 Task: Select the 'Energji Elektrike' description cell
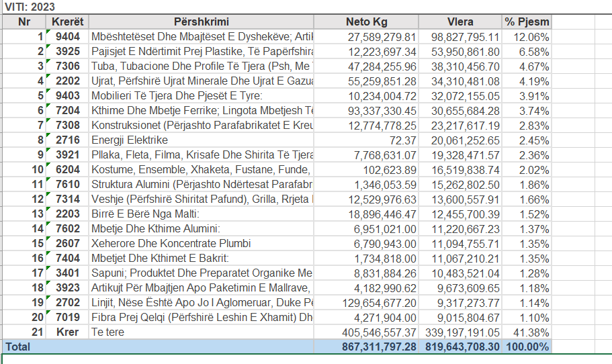(201, 140)
